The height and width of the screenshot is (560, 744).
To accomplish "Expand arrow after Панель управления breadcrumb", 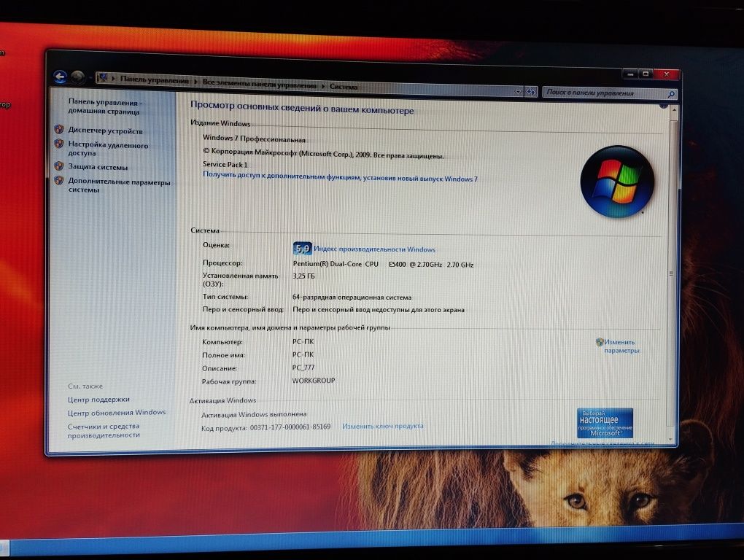I will pyautogui.click(x=195, y=81).
